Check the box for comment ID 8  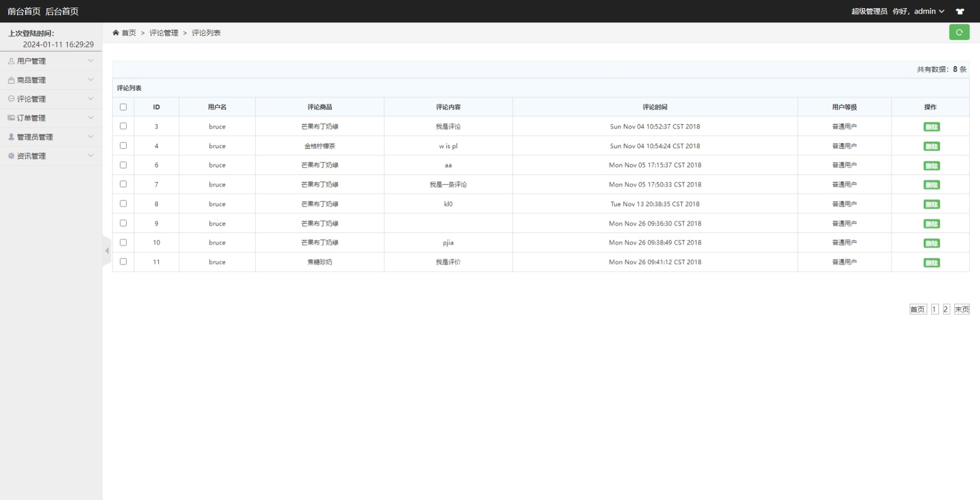coord(123,204)
